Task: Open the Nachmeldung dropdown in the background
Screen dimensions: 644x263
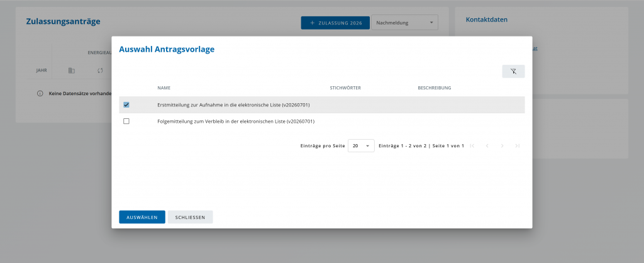Action: (404, 23)
